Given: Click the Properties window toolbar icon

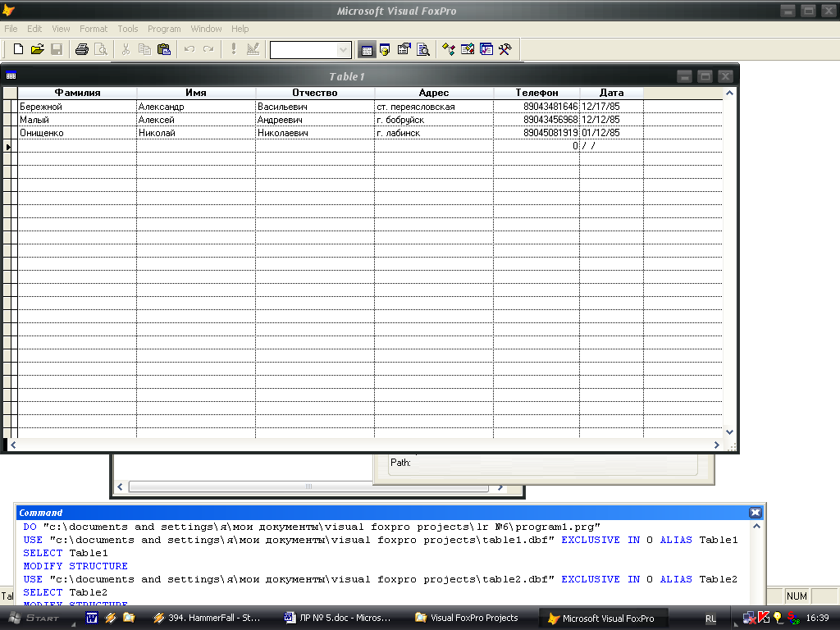Looking at the screenshot, I should 404,50.
